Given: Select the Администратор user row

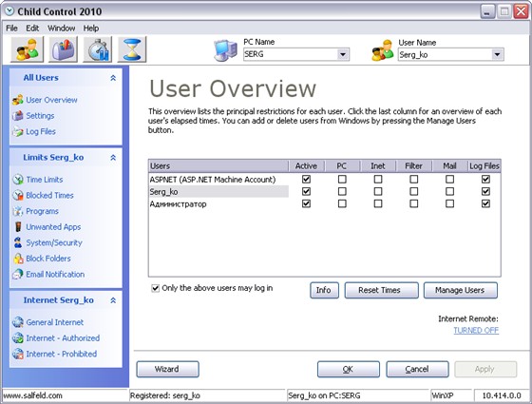Looking at the screenshot, I should coord(218,203).
